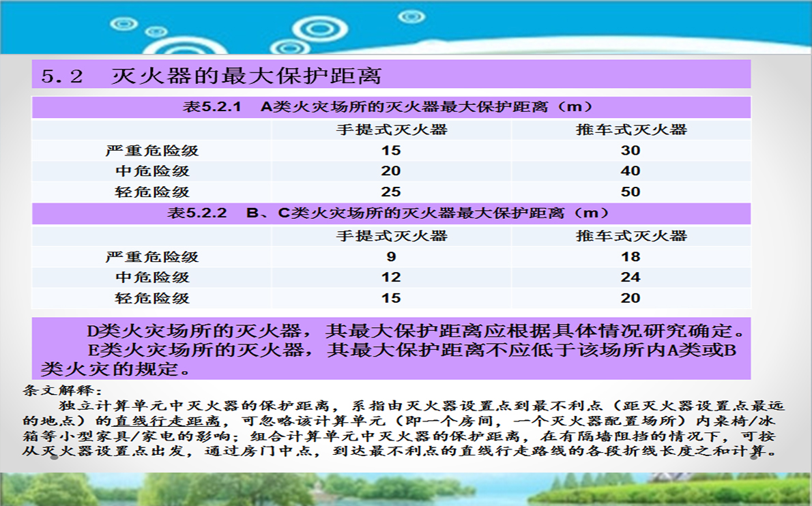Select the cell with value 12
The width and height of the screenshot is (812, 506).
[391, 278]
